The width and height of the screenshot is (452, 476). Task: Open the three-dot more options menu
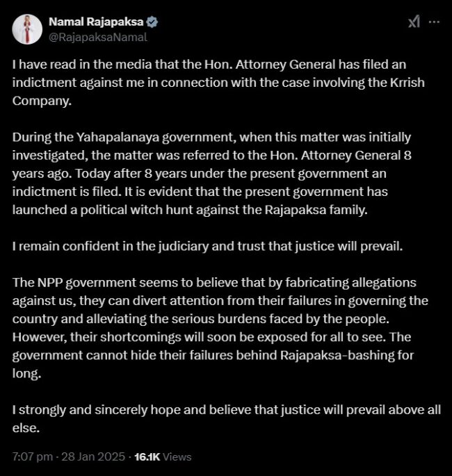pyautogui.click(x=434, y=22)
